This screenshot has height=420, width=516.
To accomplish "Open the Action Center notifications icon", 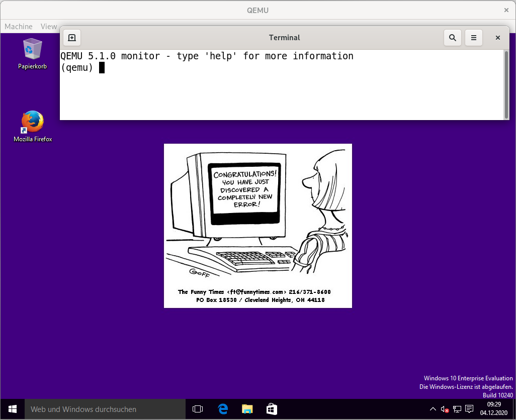I will pyautogui.click(x=469, y=409).
